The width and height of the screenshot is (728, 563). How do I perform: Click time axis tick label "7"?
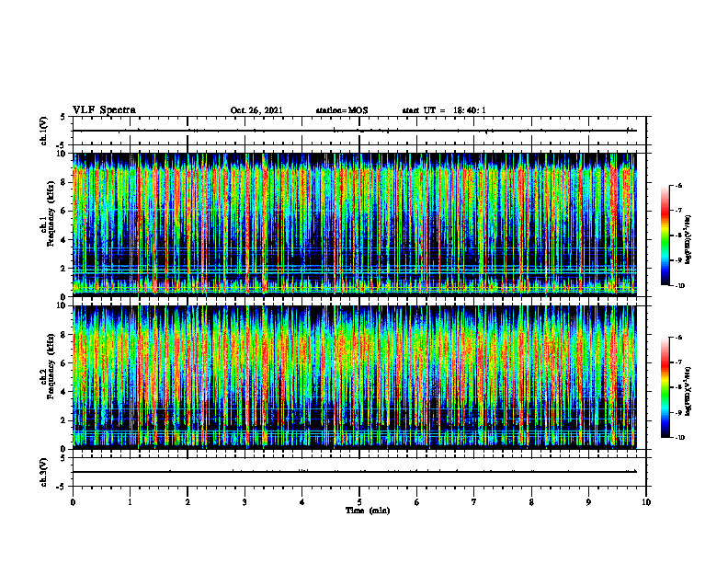pos(474,502)
